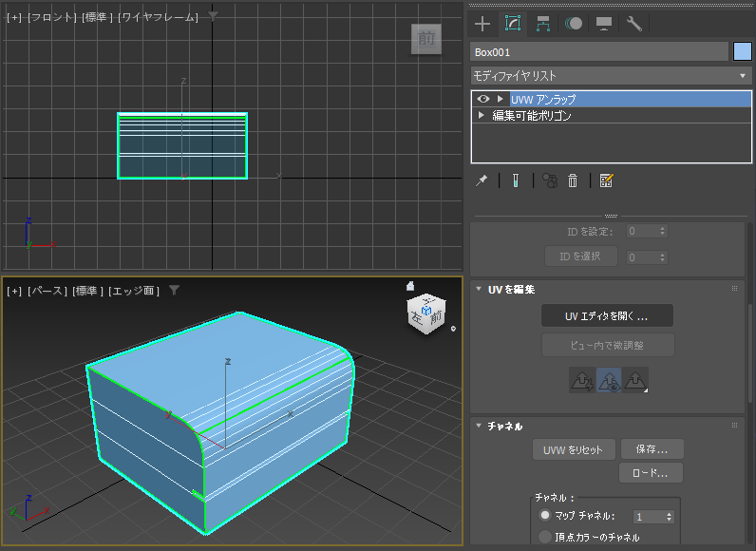Click the ID を選択 button
This screenshot has height=551, width=756.
coord(580,256)
